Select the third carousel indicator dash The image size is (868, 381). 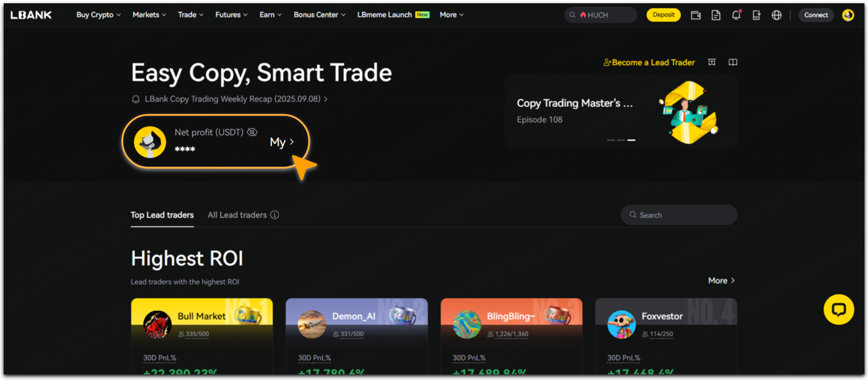632,140
